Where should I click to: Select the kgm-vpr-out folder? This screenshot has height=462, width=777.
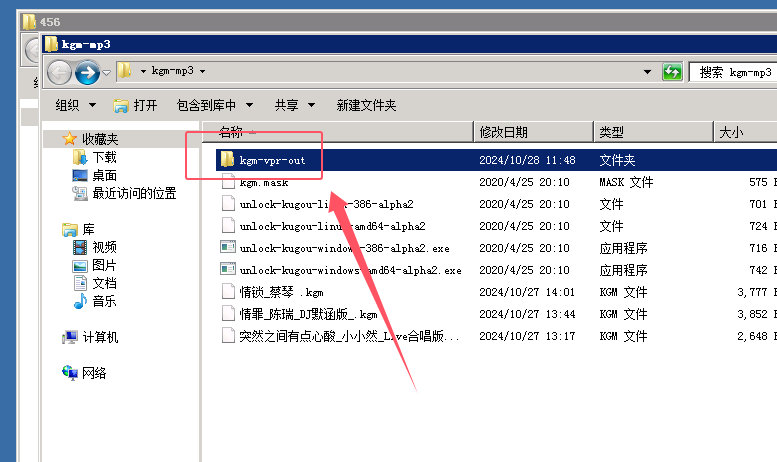tap(272, 160)
